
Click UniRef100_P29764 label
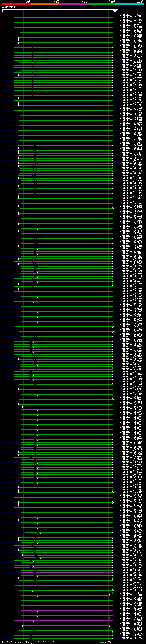point(131,113)
